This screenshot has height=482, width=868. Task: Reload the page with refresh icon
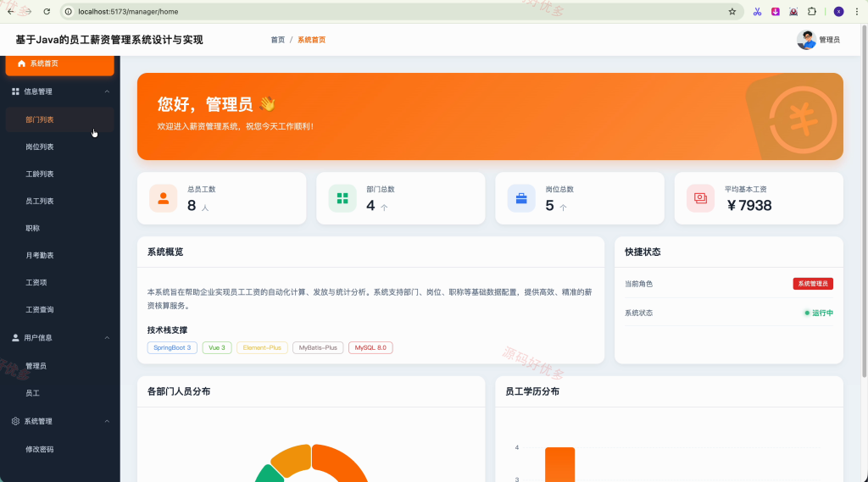[x=47, y=11]
